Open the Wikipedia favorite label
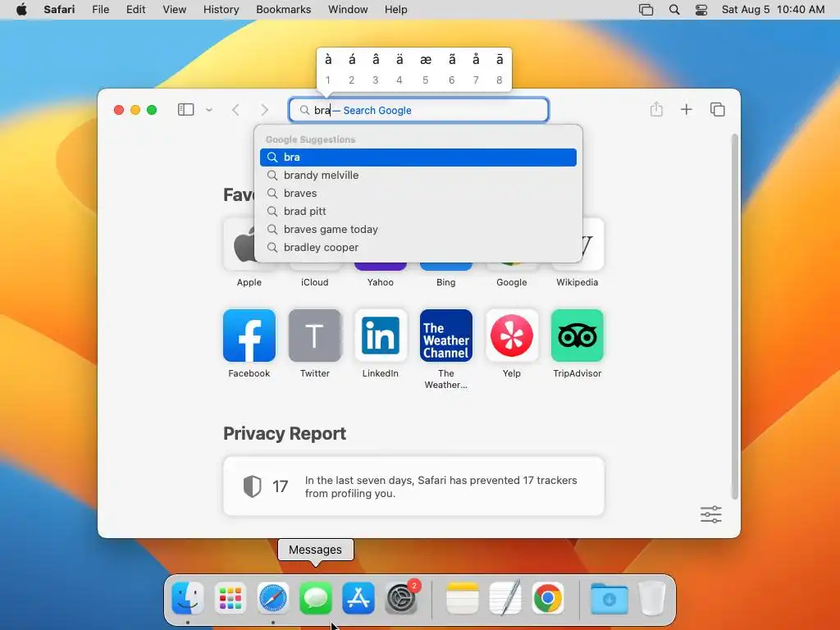 [577, 282]
